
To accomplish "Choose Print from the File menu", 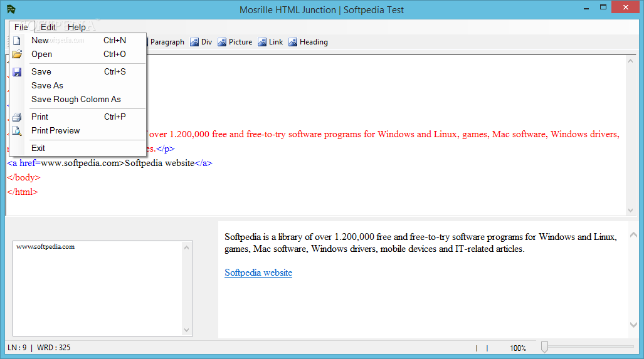I will tap(78, 117).
